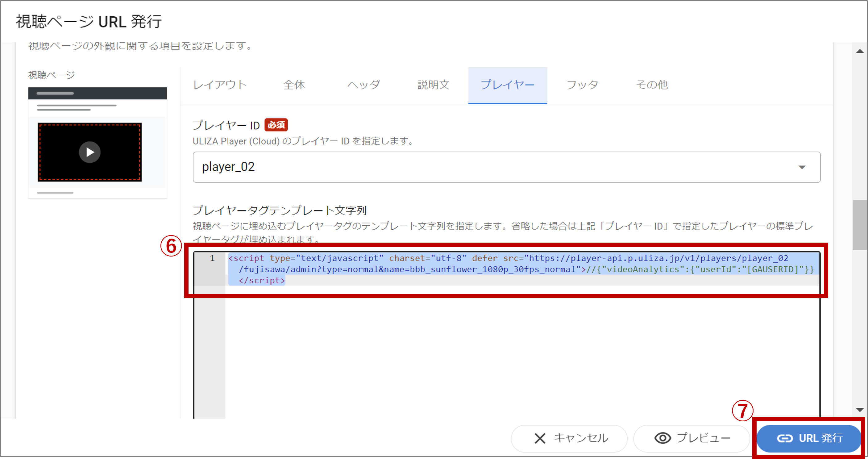The width and height of the screenshot is (868, 459).
Task: Click line number 1 in the code editor
Action: pyautogui.click(x=212, y=258)
